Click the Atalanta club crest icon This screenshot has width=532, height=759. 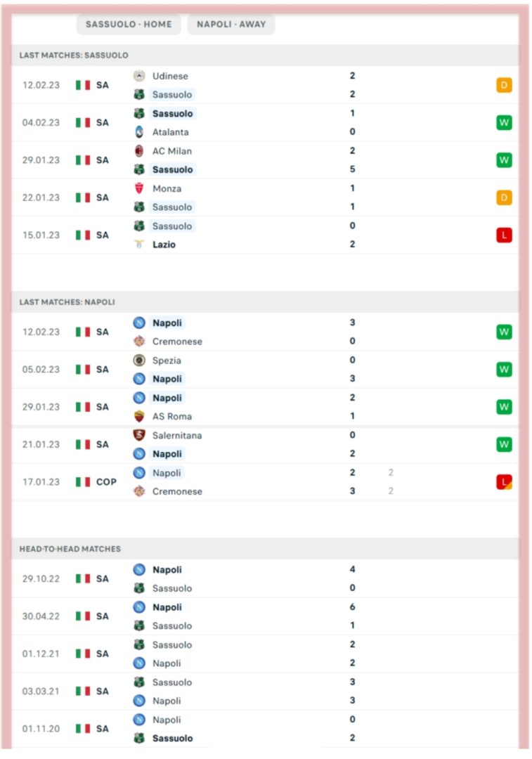click(x=139, y=131)
